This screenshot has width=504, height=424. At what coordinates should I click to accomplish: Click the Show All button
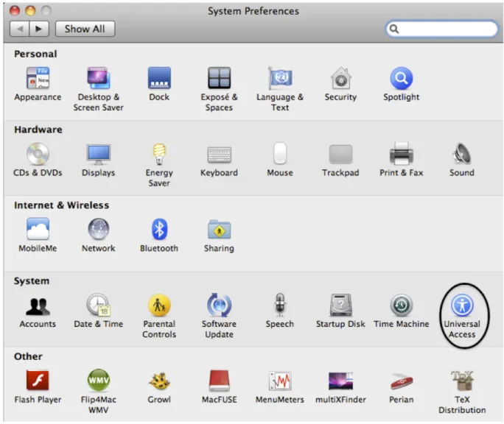point(85,29)
